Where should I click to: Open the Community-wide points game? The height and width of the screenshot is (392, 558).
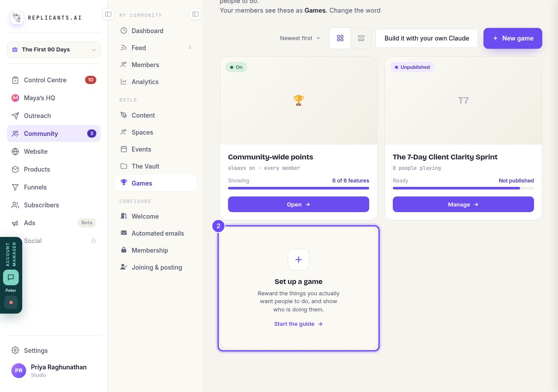pyautogui.click(x=299, y=204)
